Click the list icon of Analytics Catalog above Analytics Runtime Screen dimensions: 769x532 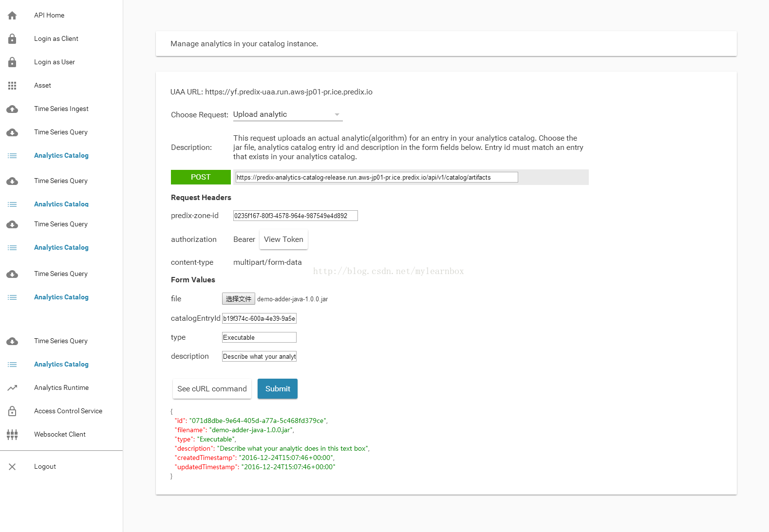12,365
